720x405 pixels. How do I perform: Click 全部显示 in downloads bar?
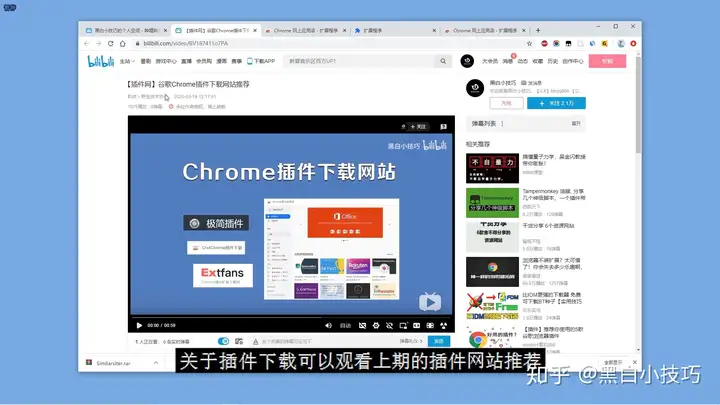[x=613, y=362]
